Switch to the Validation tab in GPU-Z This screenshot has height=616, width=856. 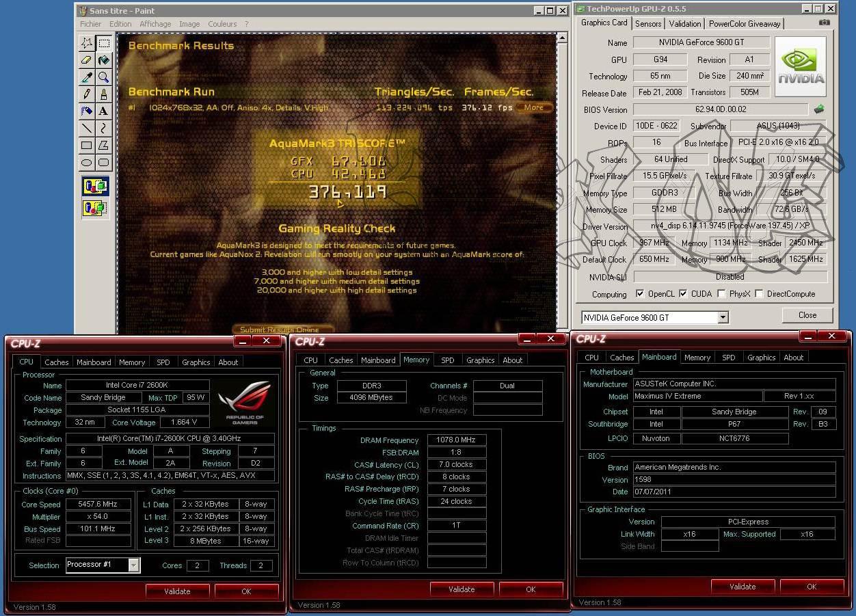click(x=684, y=23)
